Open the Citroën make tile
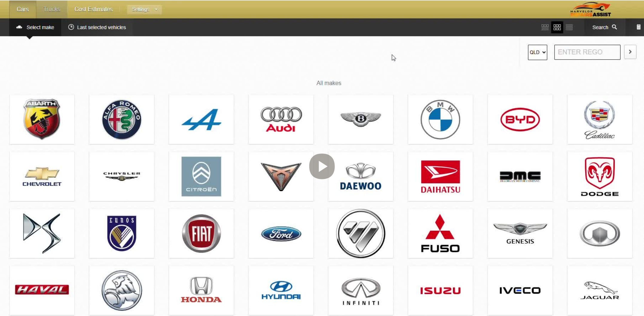644x316 pixels. (201, 177)
